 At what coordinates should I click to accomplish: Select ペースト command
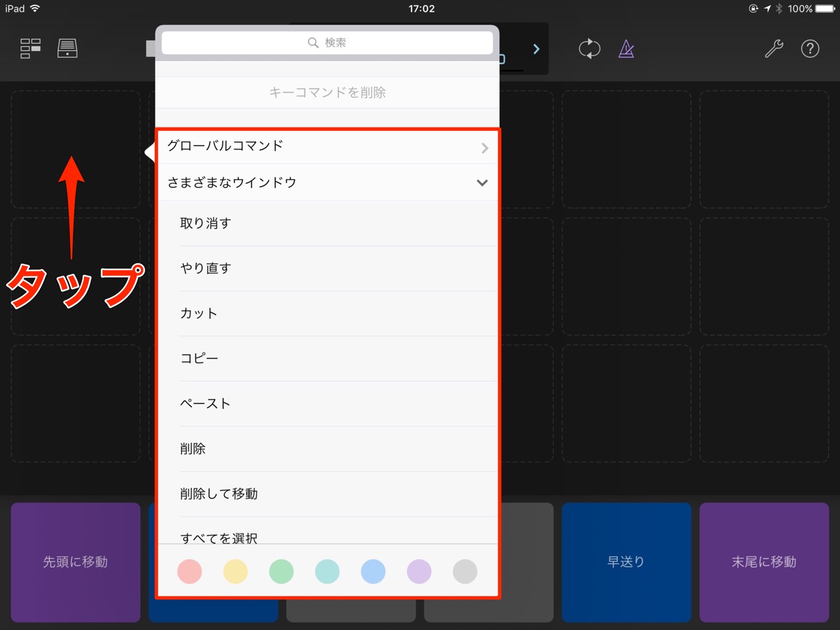(x=327, y=404)
